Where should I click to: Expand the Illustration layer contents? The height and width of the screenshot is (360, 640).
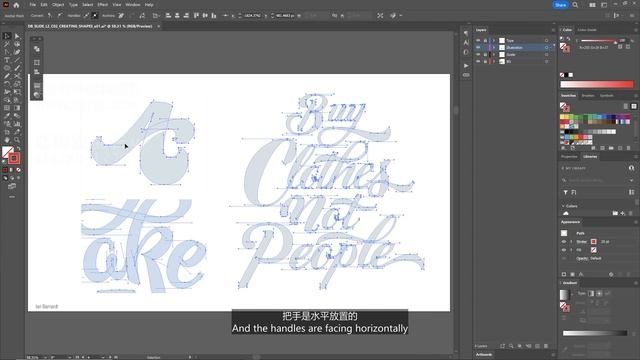494,47
